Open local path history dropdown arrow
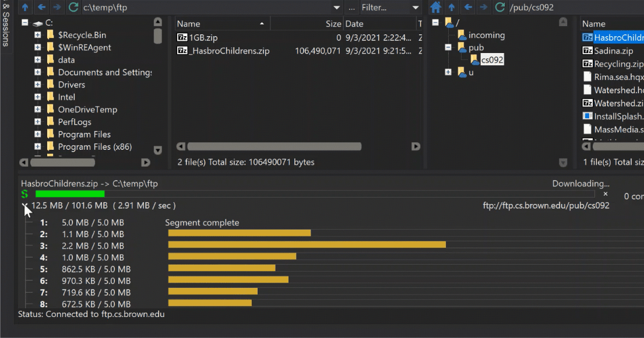This screenshot has height=338, width=644. [336, 8]
